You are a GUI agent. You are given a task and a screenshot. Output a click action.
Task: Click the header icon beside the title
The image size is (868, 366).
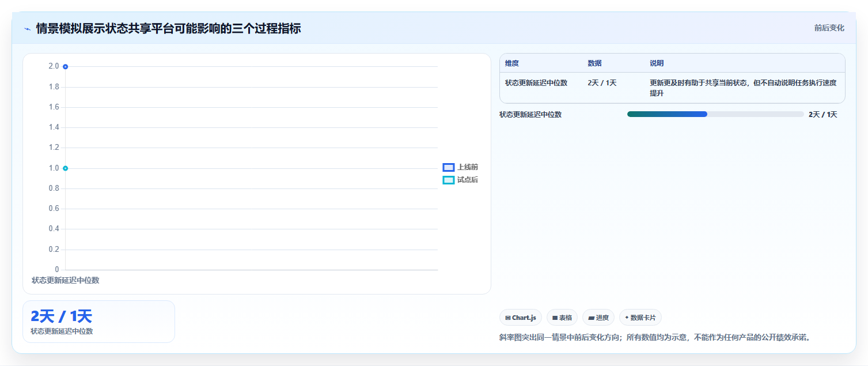point(27,29)
